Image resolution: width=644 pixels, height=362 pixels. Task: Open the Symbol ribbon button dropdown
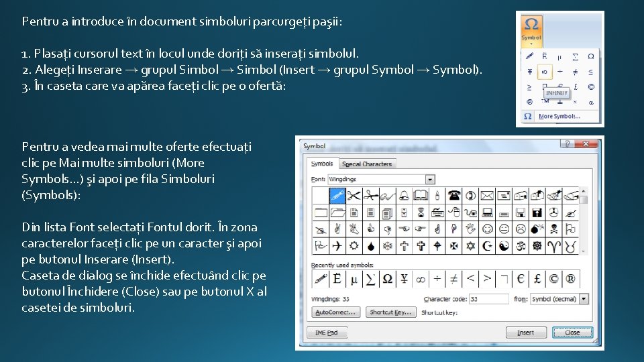pyautogui.click(x=531, y=31)
